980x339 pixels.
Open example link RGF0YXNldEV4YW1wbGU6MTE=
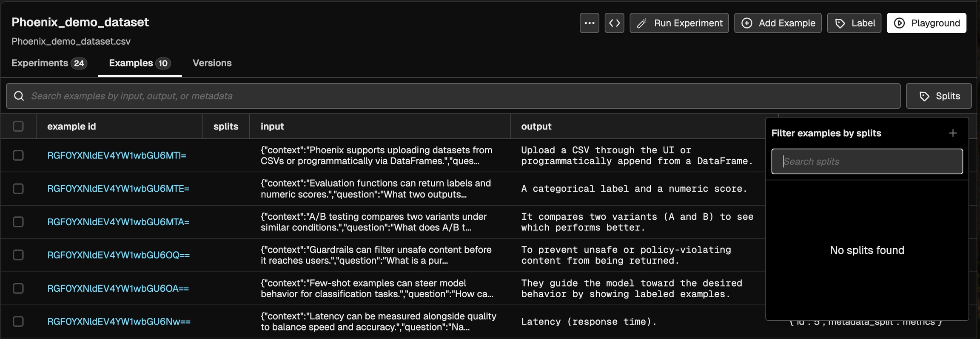click(118, 189)
